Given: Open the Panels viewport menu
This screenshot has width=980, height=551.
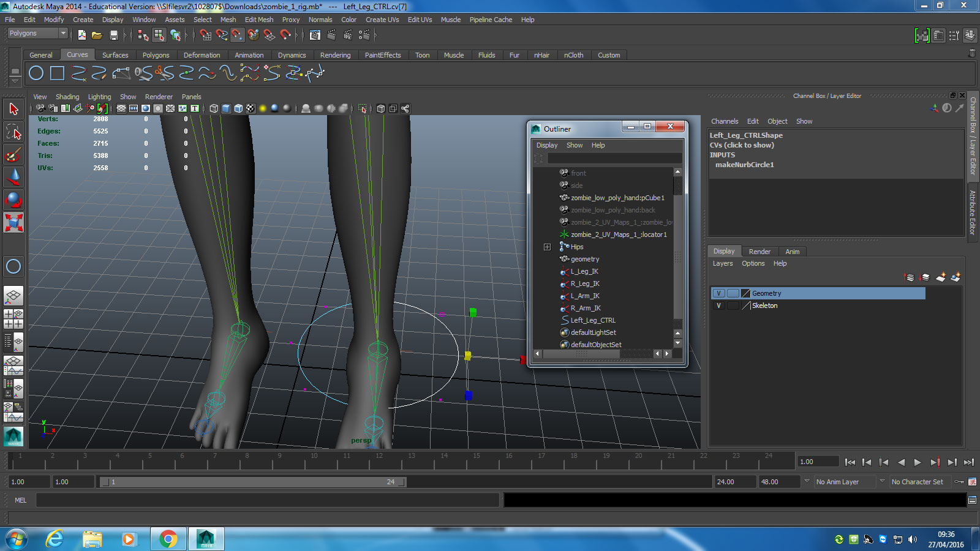Looking at the screenshot, I should point(191,97).
